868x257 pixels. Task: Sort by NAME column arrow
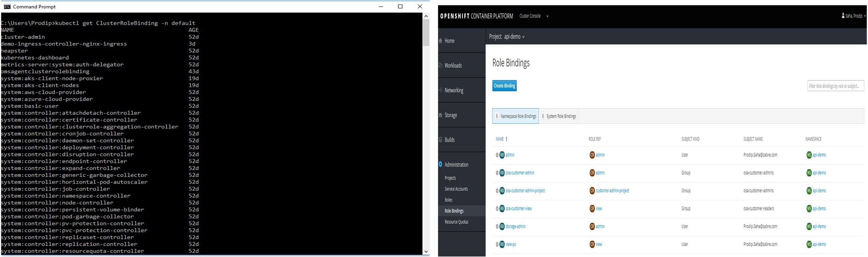click(x=506, y=139)
